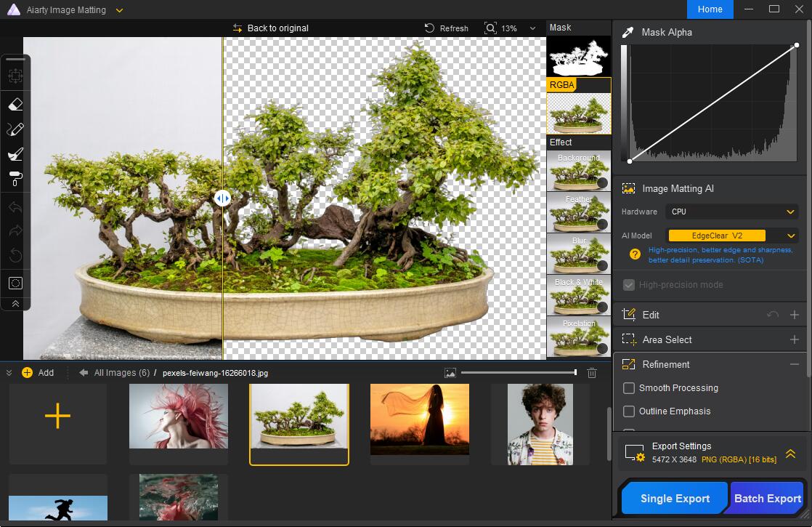Open the Home tab
The width and height of the screenshot is (812, 527).
pyautogui.click(x=710, y=9)
